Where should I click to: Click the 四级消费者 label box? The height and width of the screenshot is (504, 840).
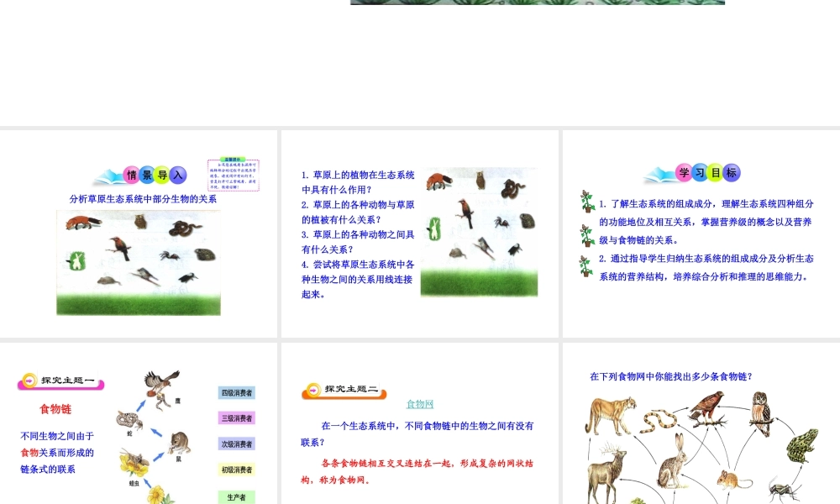coord(237,392)
